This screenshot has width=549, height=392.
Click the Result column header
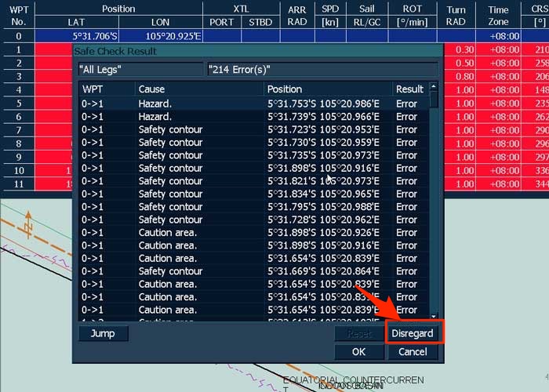coord(409,89)
